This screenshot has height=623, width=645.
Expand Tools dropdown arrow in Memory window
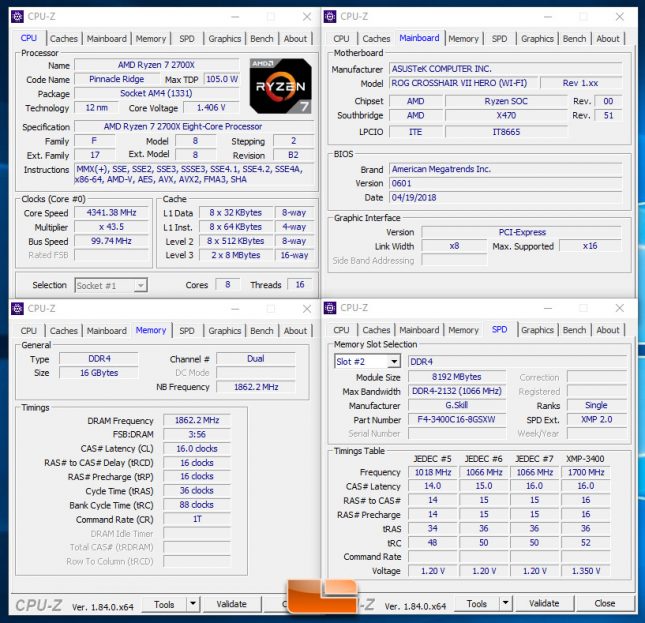pyautogui.click(x=193, y=604)
